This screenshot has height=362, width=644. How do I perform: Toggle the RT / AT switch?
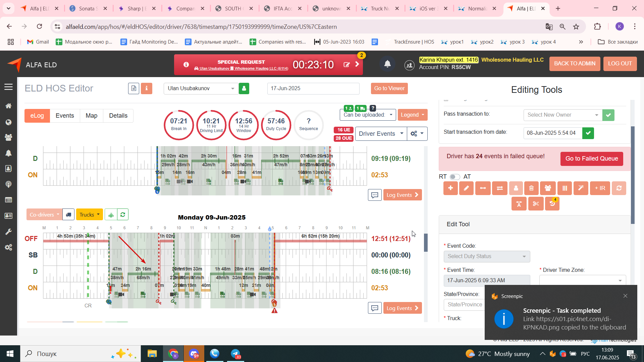pos(454,177)
